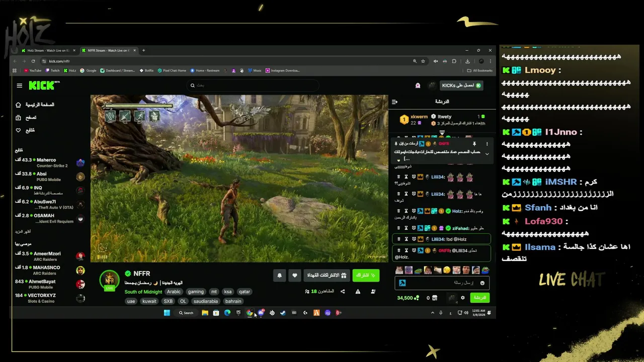Screen dimensions: 644x362
Task: Open AmeerMzori's ARC Raiders channel
Action: click(50, 256)
